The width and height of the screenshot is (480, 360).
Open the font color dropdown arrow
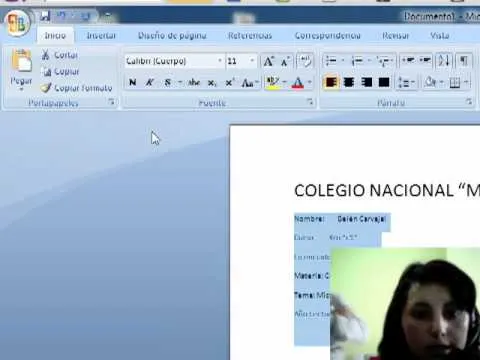pos(309,82)
